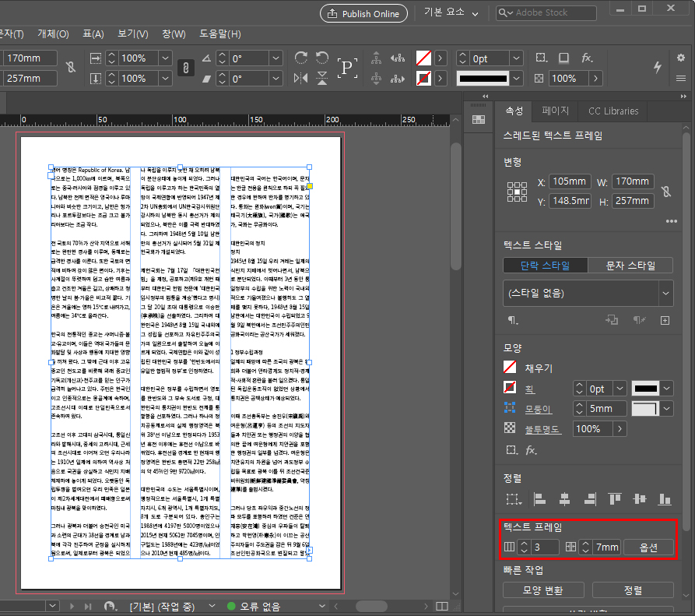Click align horizontal centers icon

[x=564, y=499]
